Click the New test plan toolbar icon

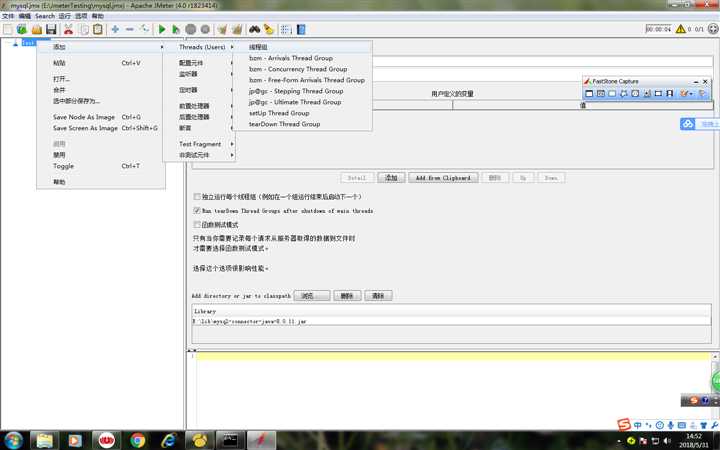click(x=8, y=29)
